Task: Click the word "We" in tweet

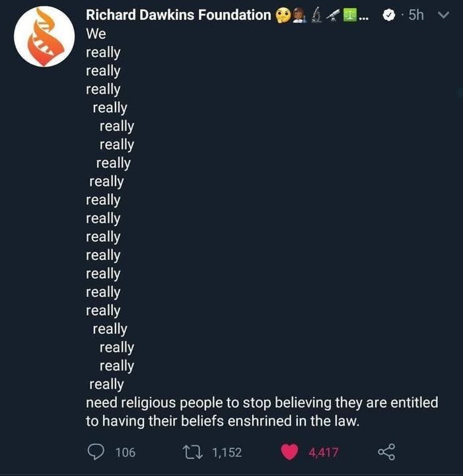Action: [x=96, y=34]
